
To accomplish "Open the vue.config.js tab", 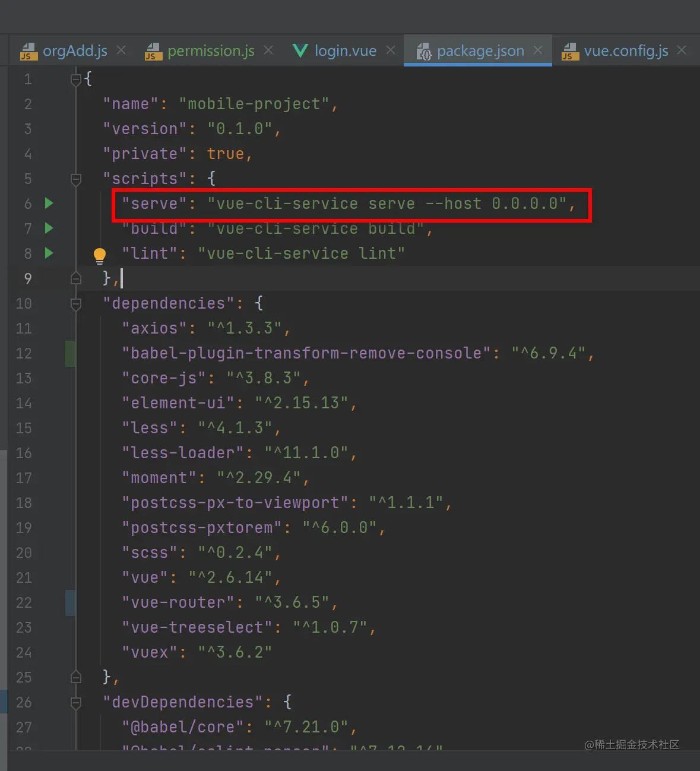I will click(615, 51).
